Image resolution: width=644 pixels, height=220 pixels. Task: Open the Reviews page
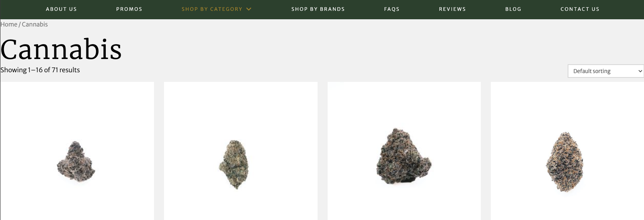coord(452,9)
